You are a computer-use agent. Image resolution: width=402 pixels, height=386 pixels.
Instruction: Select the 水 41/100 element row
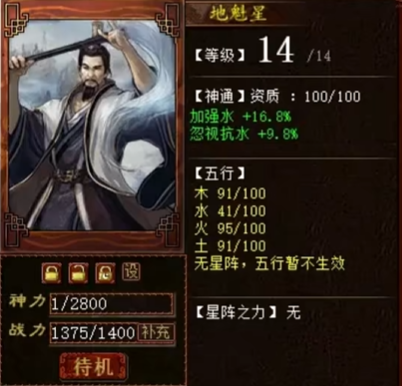[x=230, y=211]
